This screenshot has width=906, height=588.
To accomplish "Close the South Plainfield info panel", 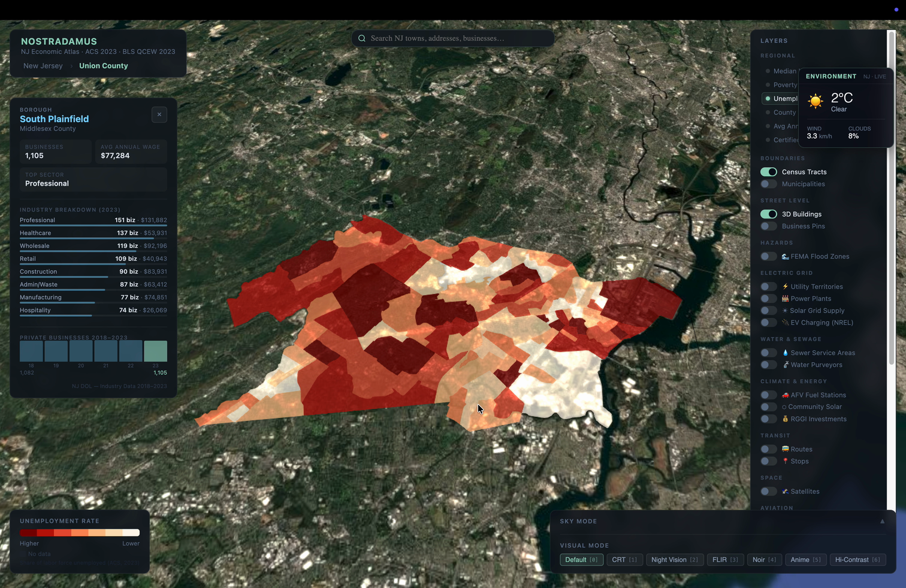I will pyautogui.click(x=159, y=114).
